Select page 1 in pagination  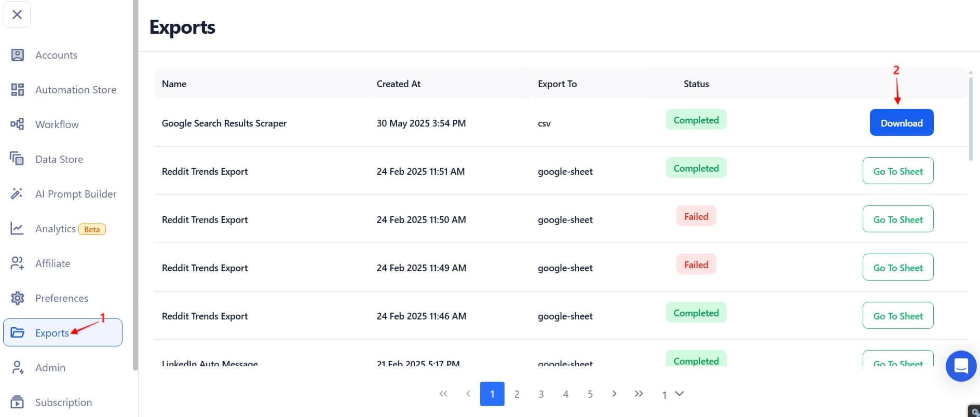pos(492,394)
